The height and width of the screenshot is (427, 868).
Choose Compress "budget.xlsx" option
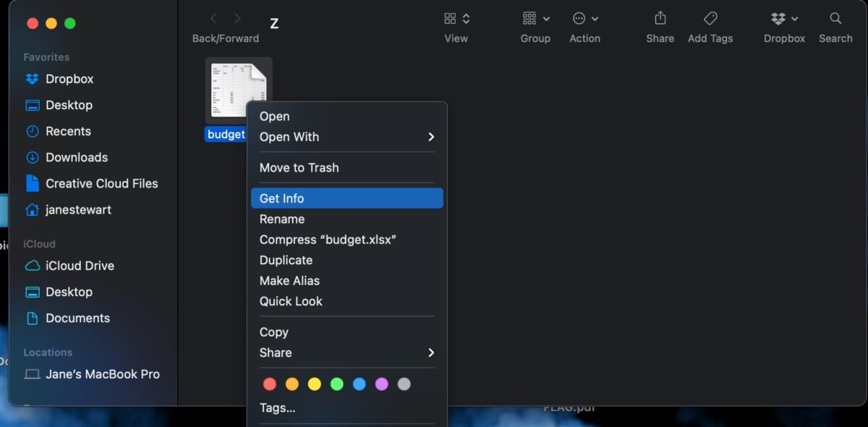tap(328, 240)
